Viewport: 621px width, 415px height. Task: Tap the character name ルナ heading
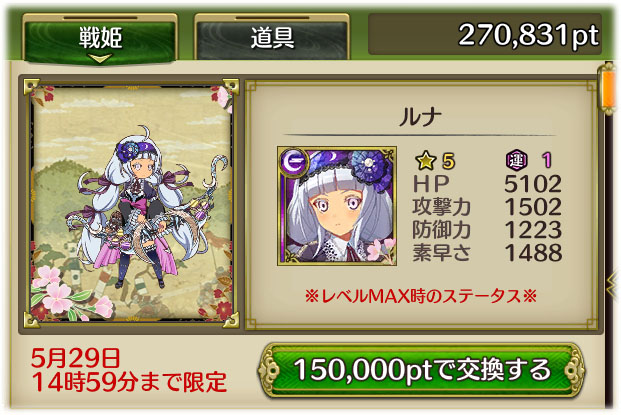pos(420,117)
